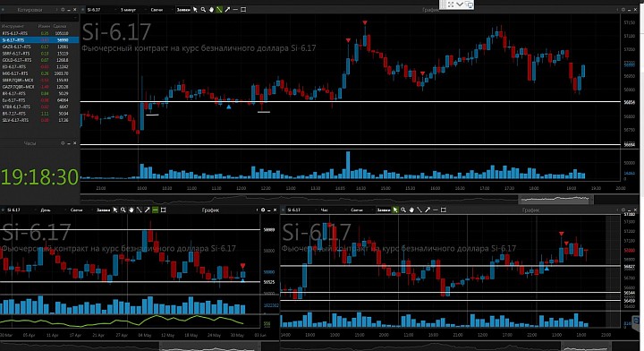
Task: Toggle Заявки orders button in daily chart
Action: 104,210
